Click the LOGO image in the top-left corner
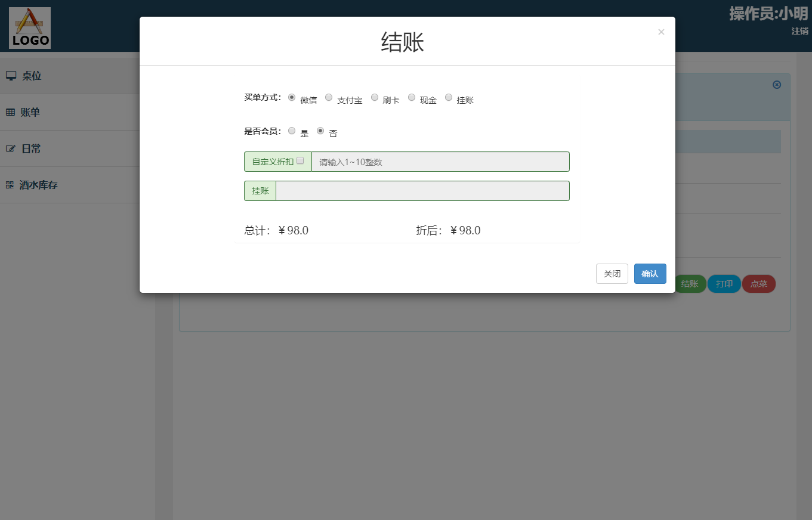The height and width of the screenshot is (520, 812). coord(30,27)
